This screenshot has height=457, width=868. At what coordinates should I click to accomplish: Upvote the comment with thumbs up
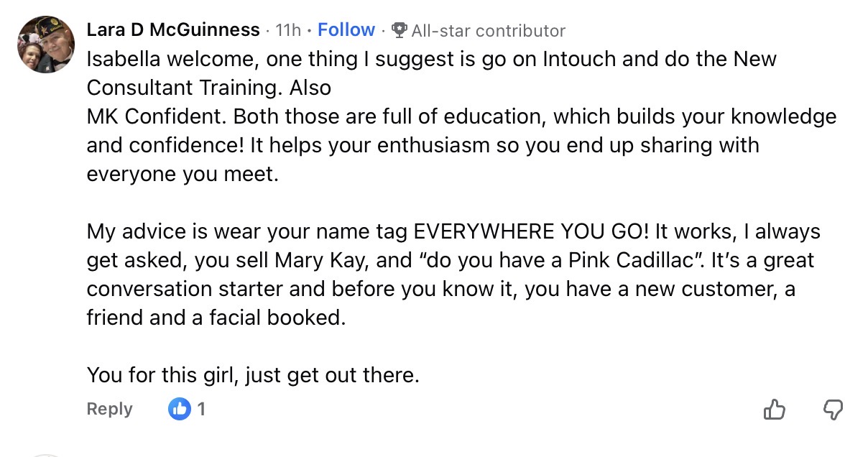774,410
